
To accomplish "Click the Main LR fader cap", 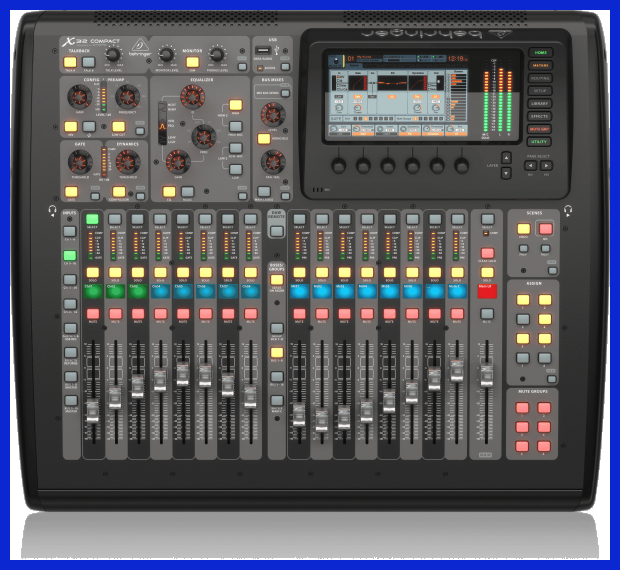I will [487, 376].
